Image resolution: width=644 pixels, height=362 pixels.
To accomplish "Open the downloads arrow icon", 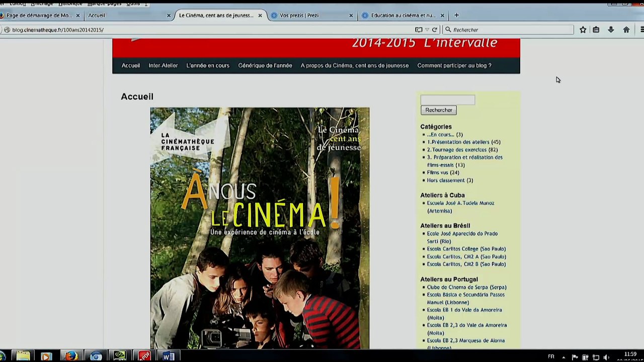I will coord(611,30).
